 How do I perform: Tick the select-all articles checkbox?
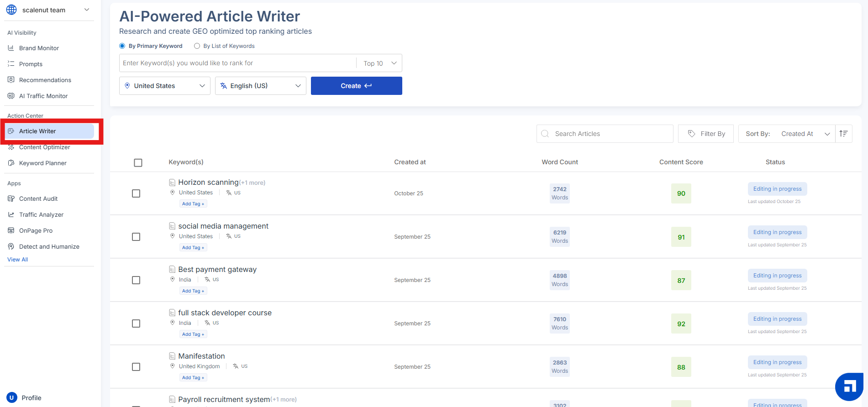pyautogui.click(x=138, y=162)
